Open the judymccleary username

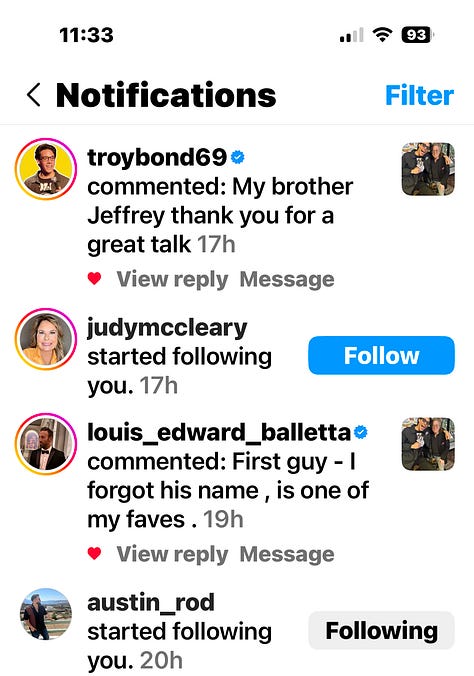[167, 329]
